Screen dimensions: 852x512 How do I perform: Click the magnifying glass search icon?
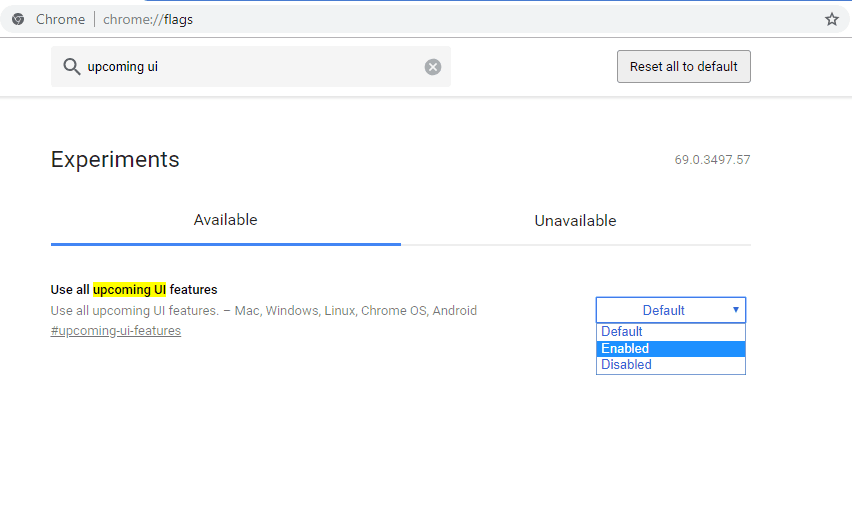(71, 67)
